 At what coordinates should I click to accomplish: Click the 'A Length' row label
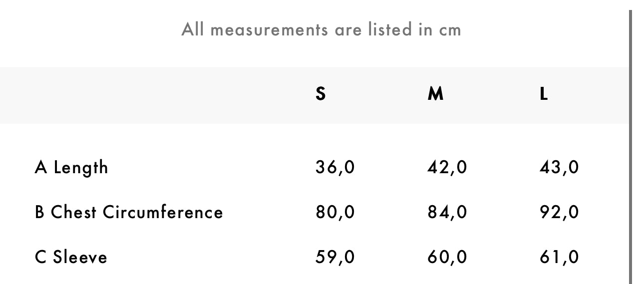click(x=71, y=167)
